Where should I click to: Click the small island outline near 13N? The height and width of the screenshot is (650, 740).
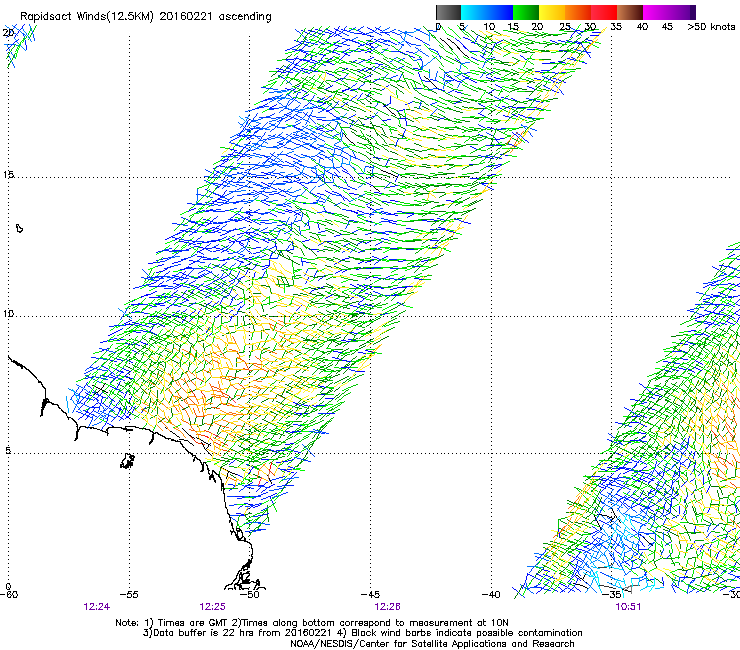click(19, 228)
